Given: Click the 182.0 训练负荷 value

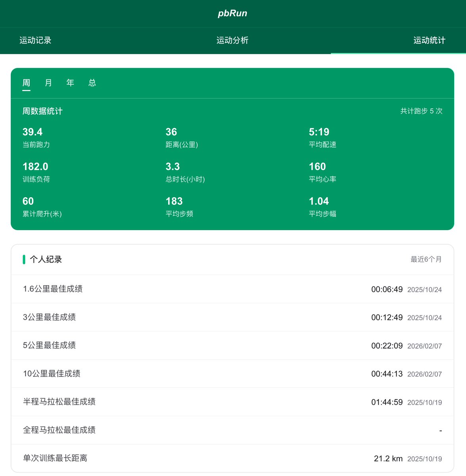Looking at the screenshot, I should point(35,167).
